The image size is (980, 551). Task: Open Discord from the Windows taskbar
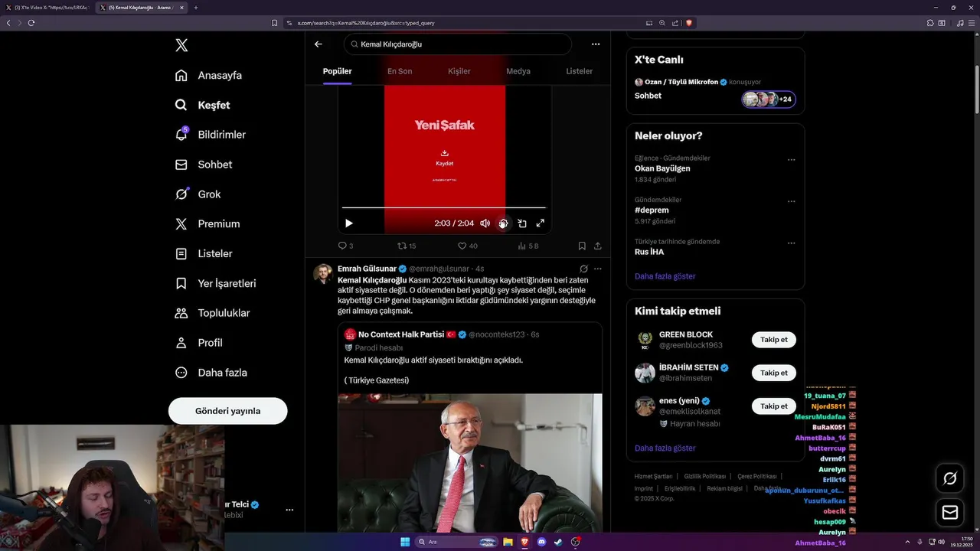click(541, 542)
